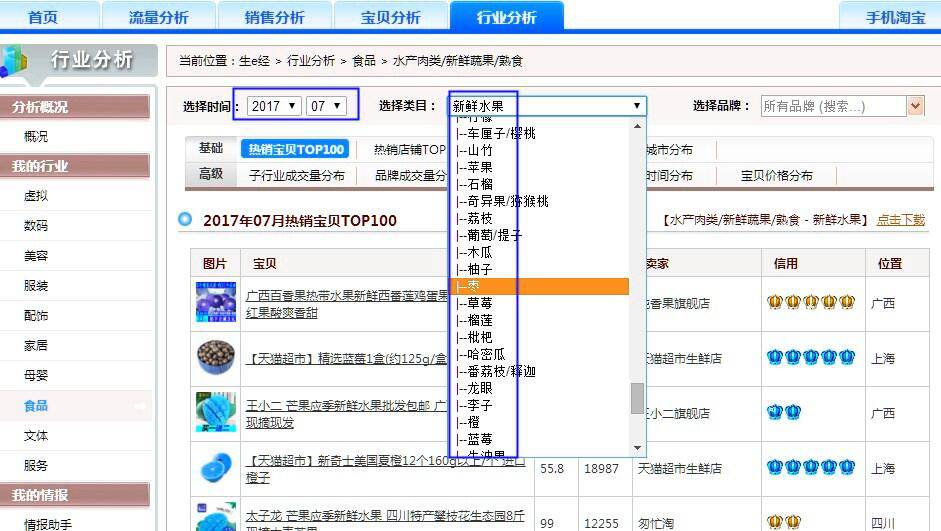This screenshot has height=531, width=941.
Task: Select 龙眼 option
Action: [x=540, y=388]
